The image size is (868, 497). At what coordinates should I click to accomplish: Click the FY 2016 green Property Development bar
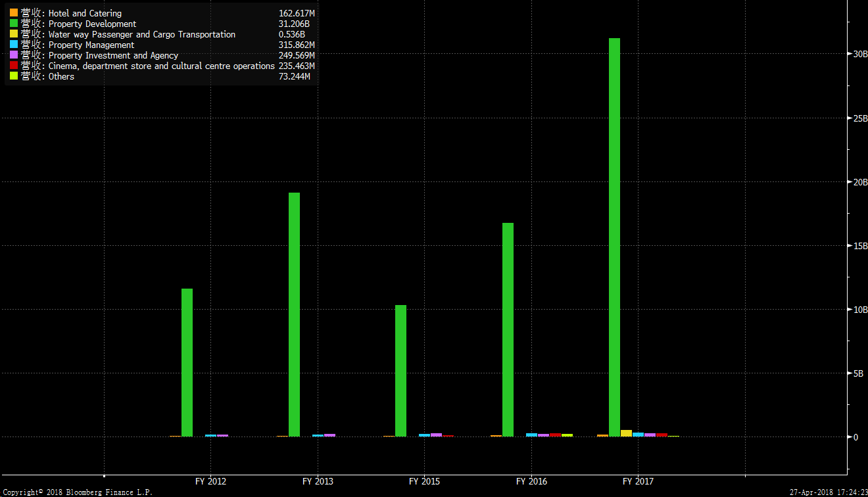(x=508, y=329)
